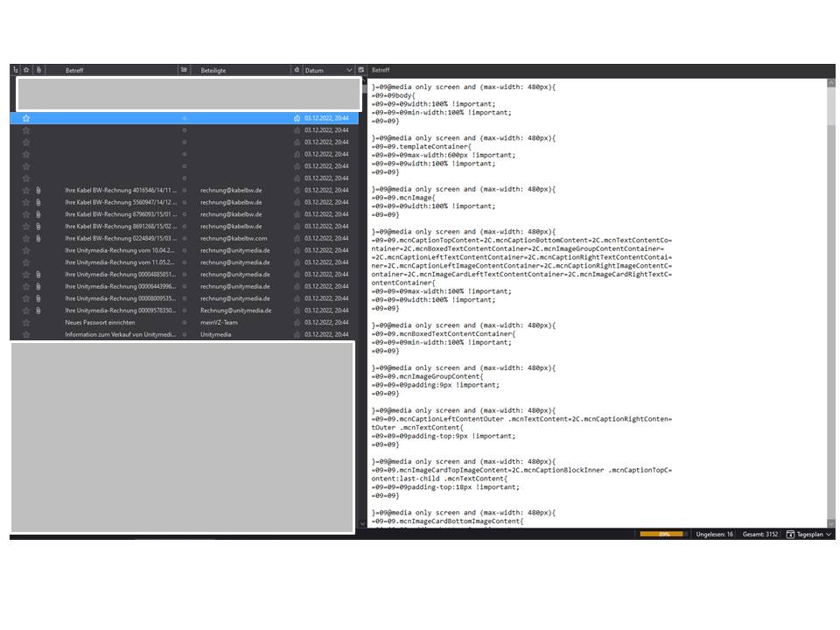Click the junk status flame column header

[297, 70]
